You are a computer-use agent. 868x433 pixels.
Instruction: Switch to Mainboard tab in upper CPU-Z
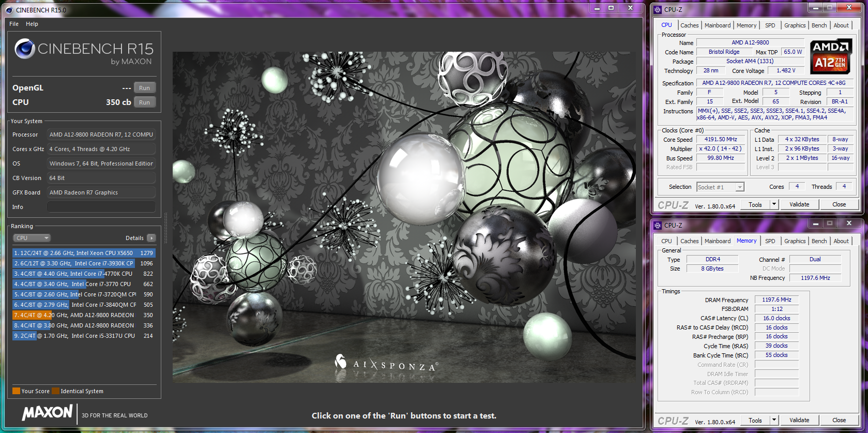[718, 25]
